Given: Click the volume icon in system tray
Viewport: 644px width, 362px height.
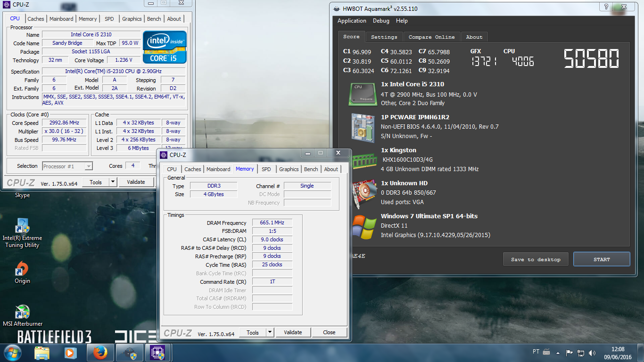Looking at the screenshot, I should point(592,353).
